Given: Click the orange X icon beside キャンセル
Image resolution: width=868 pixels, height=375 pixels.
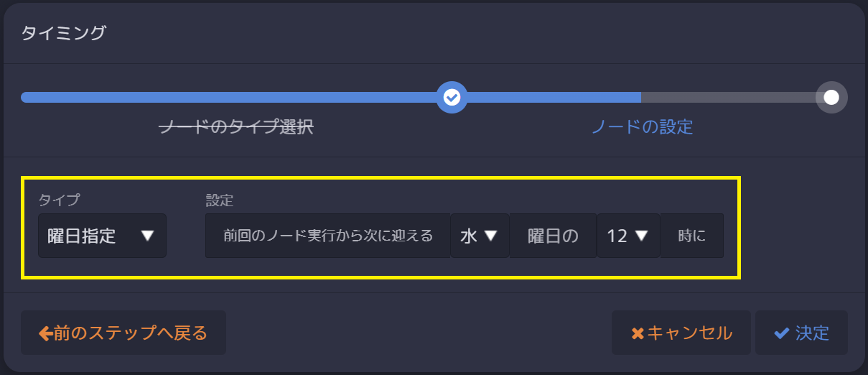Looking at the screenshot, I should click(637, 333).
